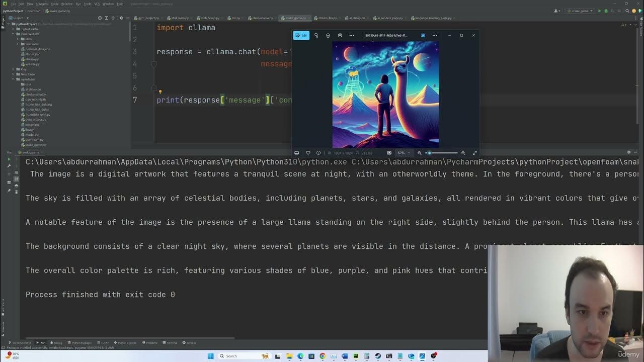Mark the photo as favorite with the heart
644x362 pixels.
[308, 153]
